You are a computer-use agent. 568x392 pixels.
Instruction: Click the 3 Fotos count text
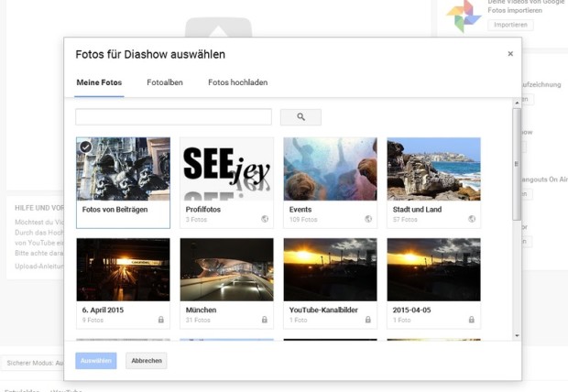(x=196, y=220)
